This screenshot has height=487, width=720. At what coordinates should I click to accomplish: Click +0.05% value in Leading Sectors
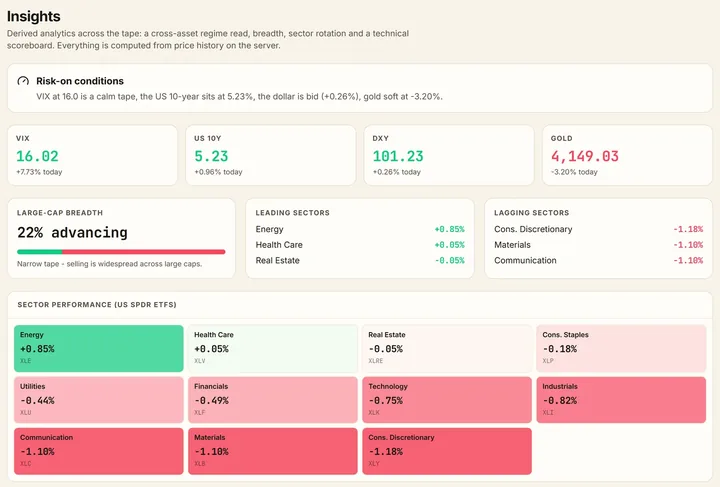450,245
